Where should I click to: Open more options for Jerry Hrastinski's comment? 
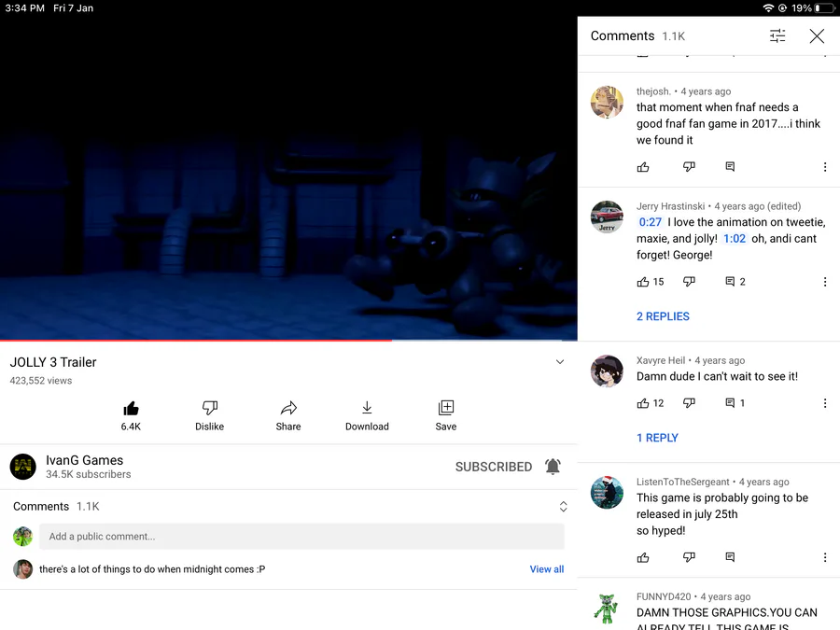point(825,282)
